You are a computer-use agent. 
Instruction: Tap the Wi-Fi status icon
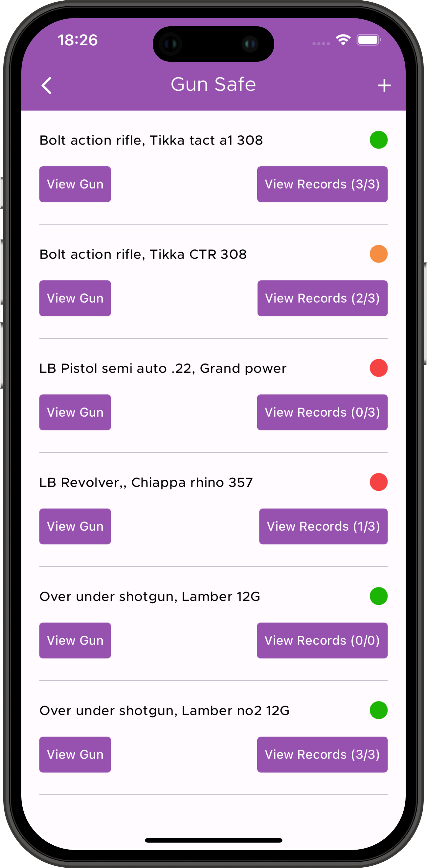click(343, 40)
